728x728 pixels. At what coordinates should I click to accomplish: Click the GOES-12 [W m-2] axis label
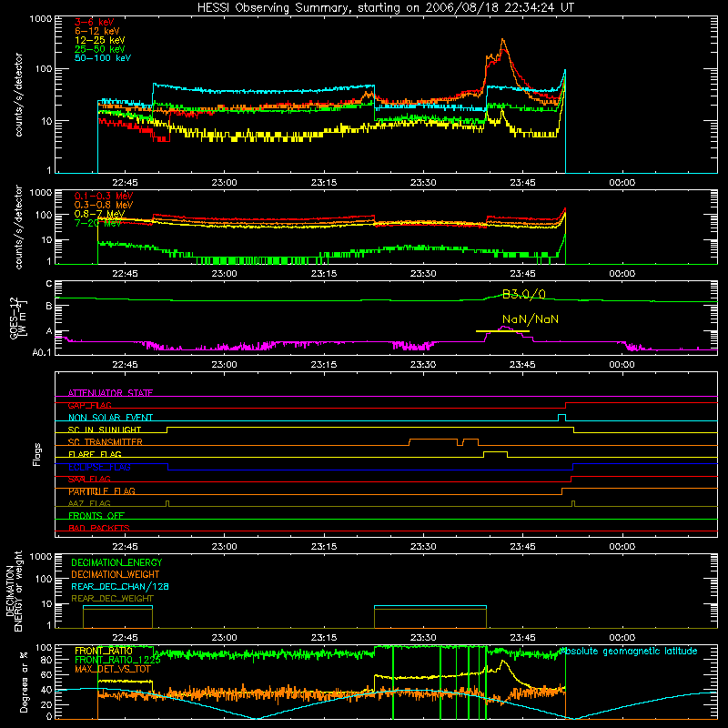tap(18, 318)
